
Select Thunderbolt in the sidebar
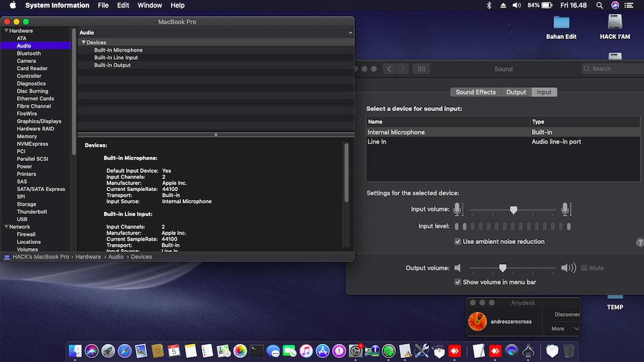[32, 212]
